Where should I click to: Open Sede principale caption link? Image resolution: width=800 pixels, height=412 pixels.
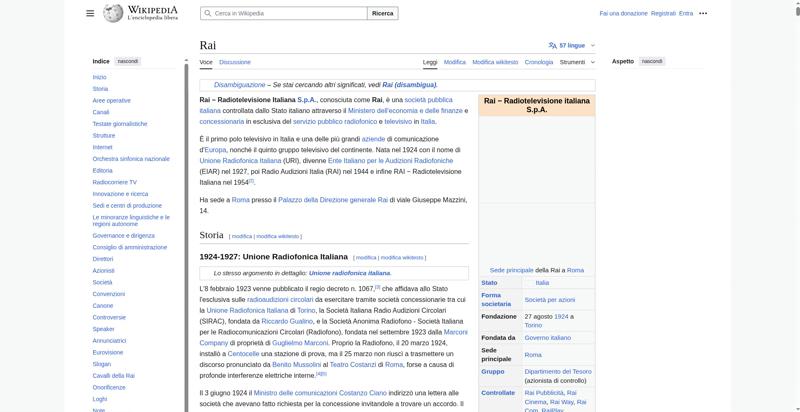tap(511, 271)
